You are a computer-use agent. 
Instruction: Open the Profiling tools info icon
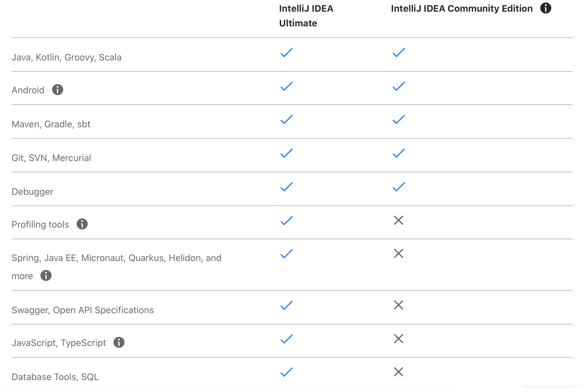pos(82,224)
